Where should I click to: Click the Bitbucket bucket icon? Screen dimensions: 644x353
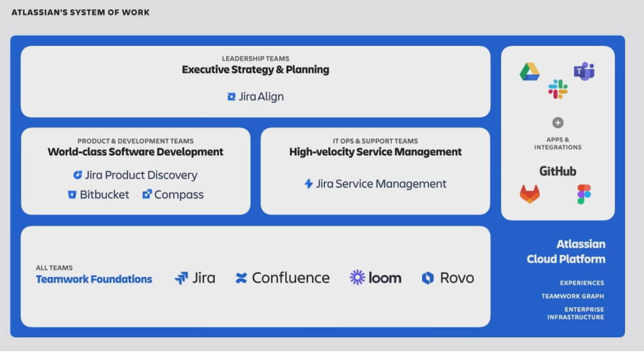click(72, 195)
